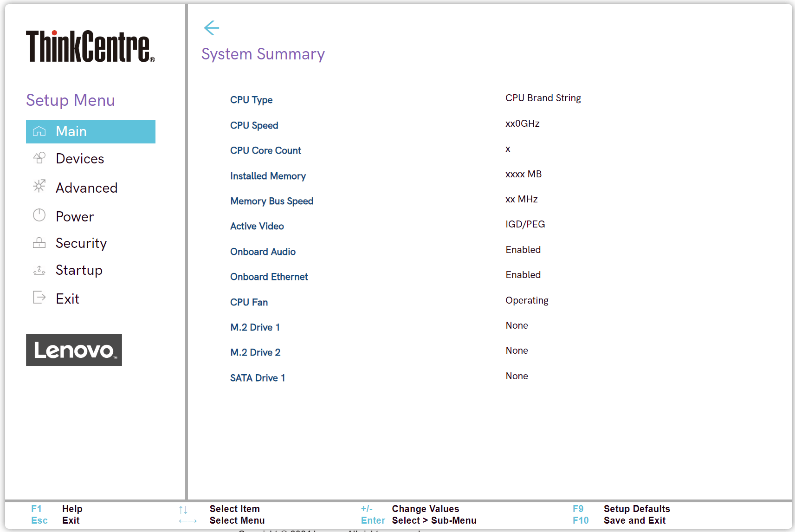The image size is (795, 532).
Task: Click the Onboard Audio label
Action: point(263,252)
